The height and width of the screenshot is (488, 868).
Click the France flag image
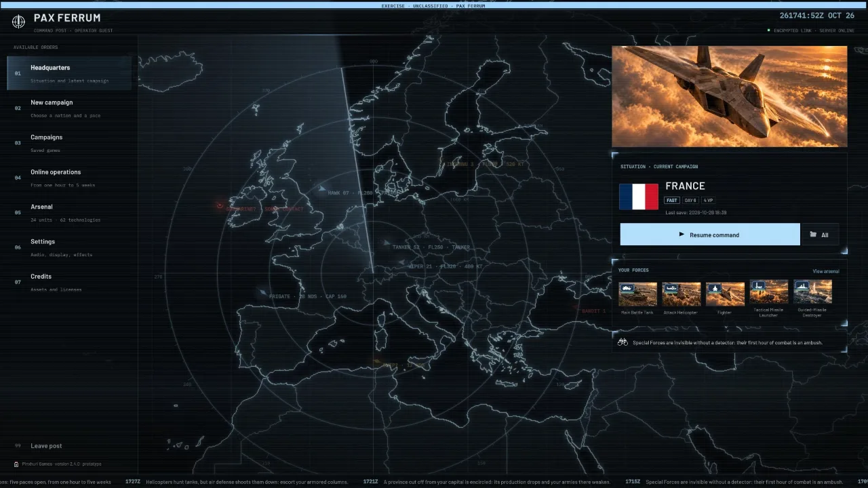[x=639, y=197]
